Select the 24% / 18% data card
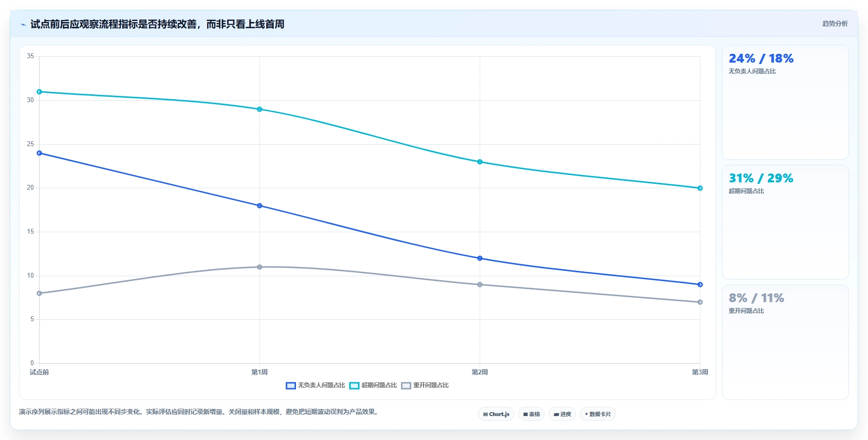Screen dimensions: 868x440 tap(785, 103)
